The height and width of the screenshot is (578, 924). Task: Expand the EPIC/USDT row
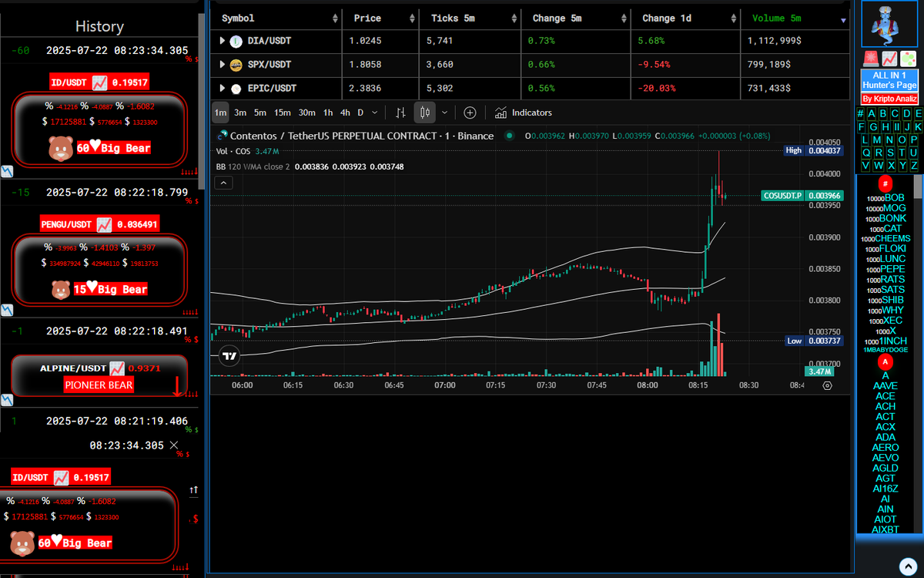tap(223, 88)
